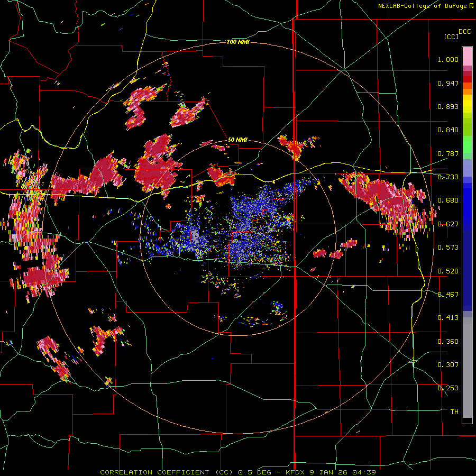Select the 0.413 scale value

coord(448,318)
